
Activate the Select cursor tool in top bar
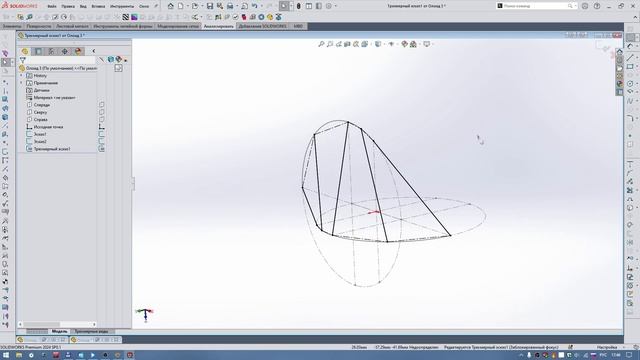coord(284,6)
